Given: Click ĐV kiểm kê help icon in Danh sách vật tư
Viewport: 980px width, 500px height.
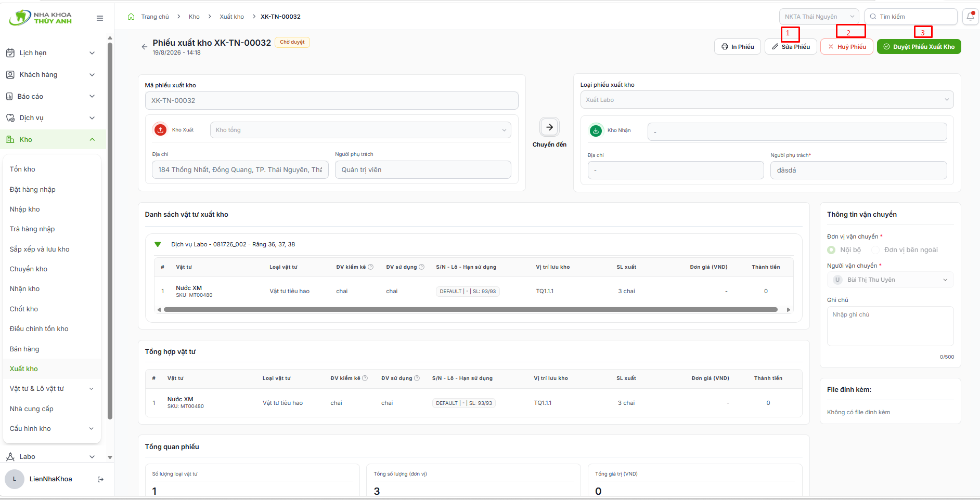Looking at the screenshot, I should pyautogui.click(x=371, y=267).
